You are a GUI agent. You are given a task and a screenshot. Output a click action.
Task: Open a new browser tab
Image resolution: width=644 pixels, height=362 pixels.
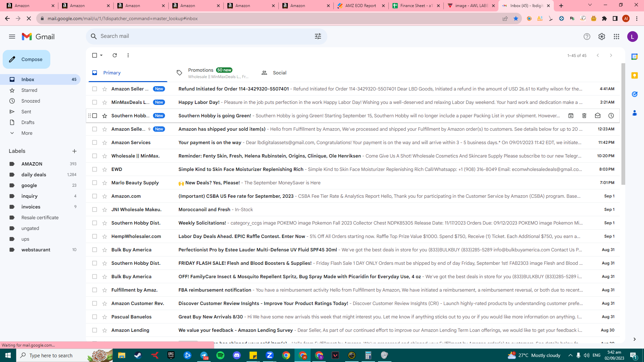[561, 6]
